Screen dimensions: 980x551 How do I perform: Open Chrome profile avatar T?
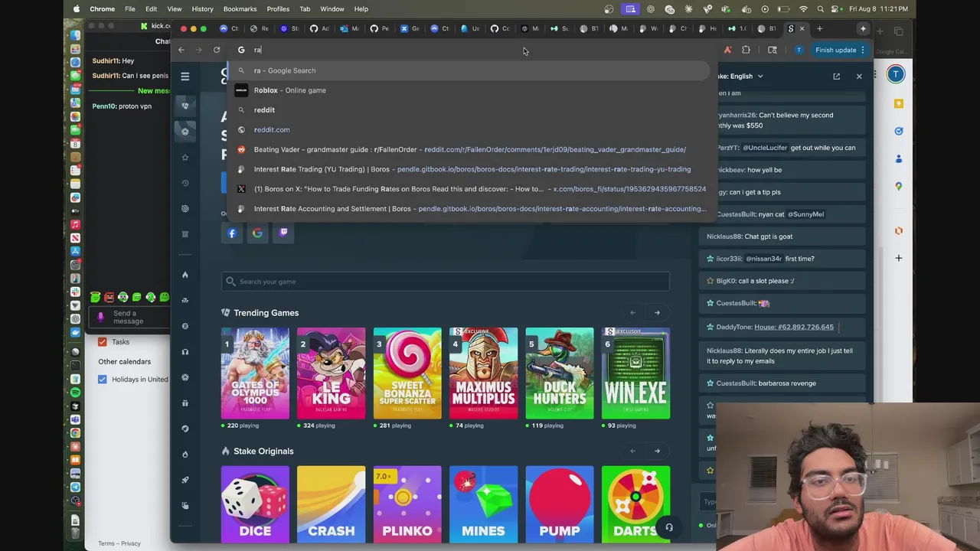pyautogui.click(x=799, y=50)
